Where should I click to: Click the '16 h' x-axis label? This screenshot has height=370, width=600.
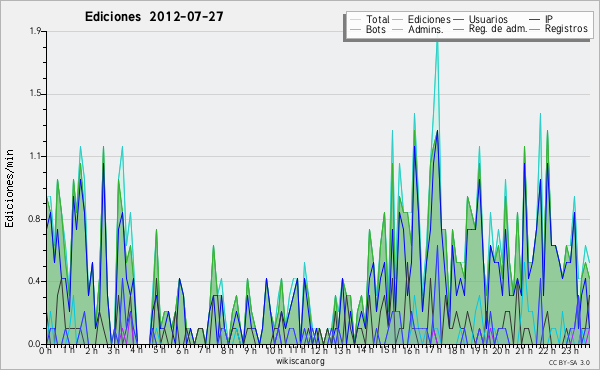point(411,350)
